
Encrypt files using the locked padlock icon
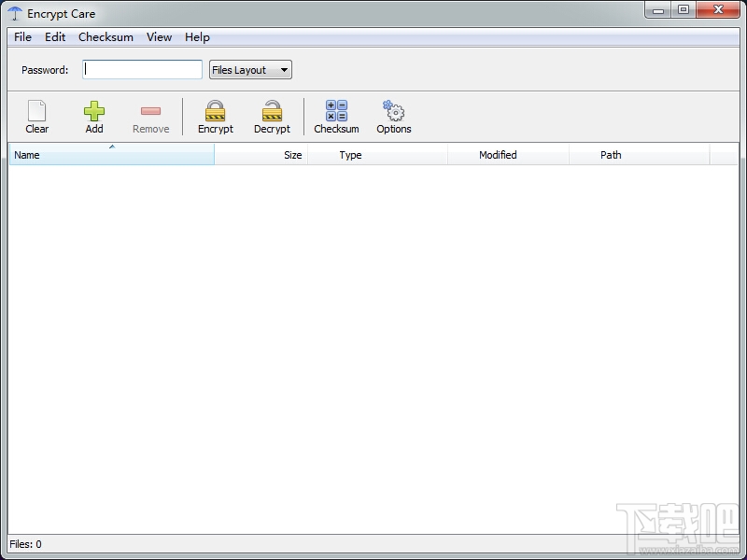(x=216, y=110)
